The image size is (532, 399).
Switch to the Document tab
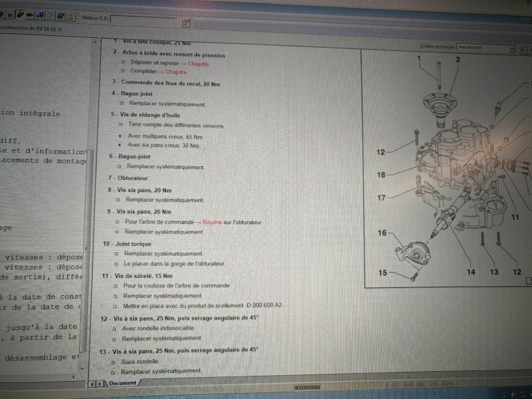tap(122, 383)
